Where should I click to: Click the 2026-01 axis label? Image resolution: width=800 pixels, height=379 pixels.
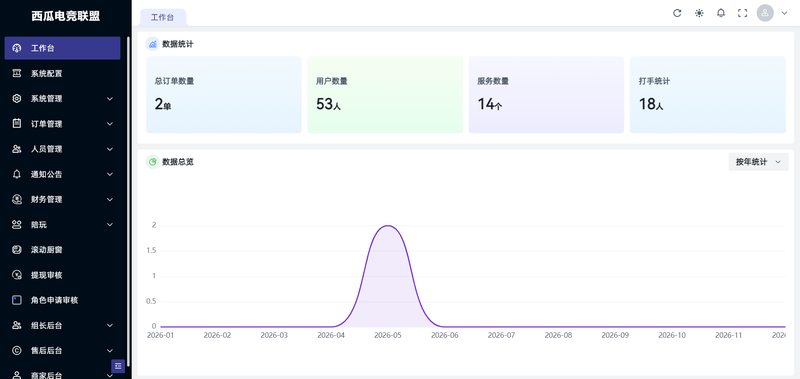[x=160, y=335]
